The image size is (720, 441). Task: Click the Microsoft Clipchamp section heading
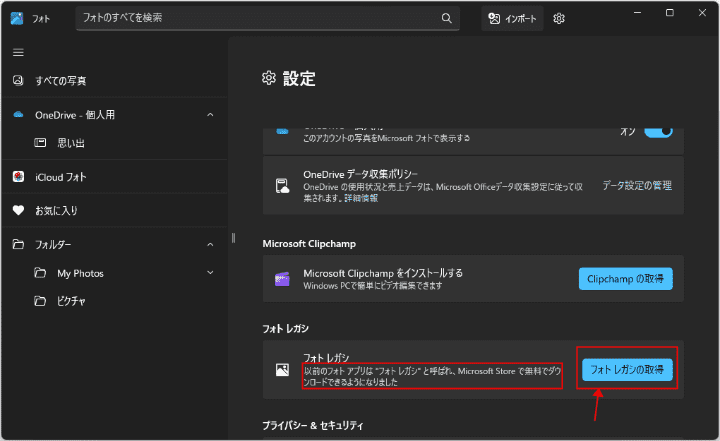click(309, 244)
